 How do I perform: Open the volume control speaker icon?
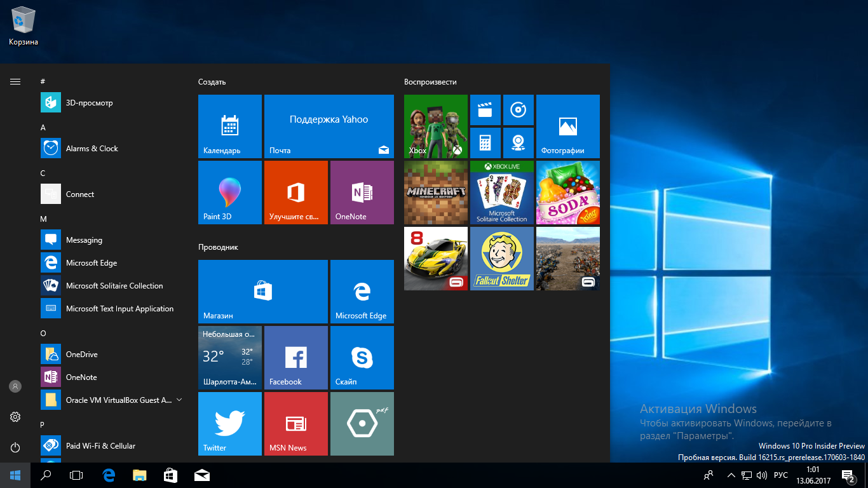click(x=762, y=475)
